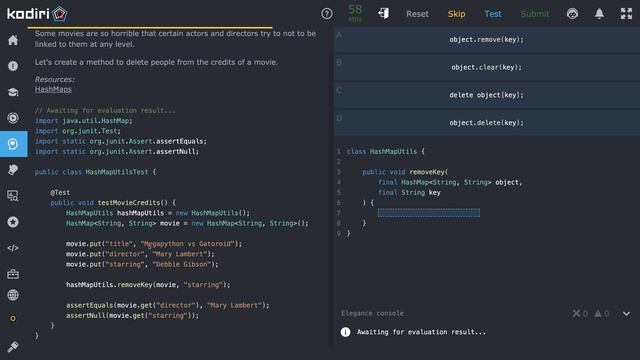Click the exclamation alert sidebar icon

coord(13,66)
